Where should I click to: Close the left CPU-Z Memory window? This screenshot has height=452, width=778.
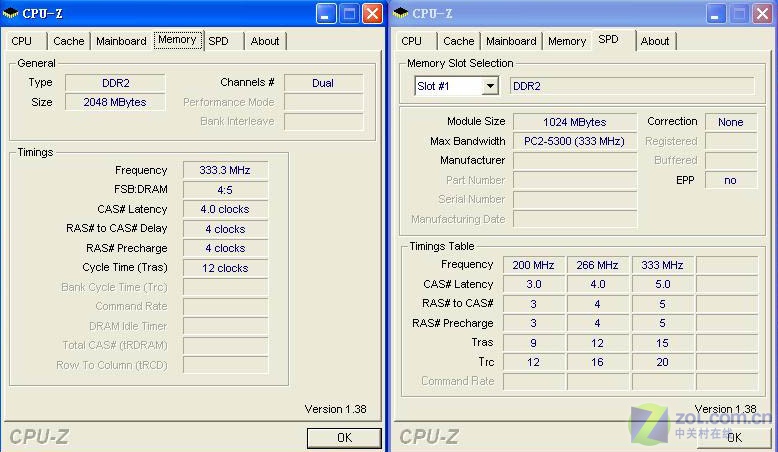(x=373, y=14)
